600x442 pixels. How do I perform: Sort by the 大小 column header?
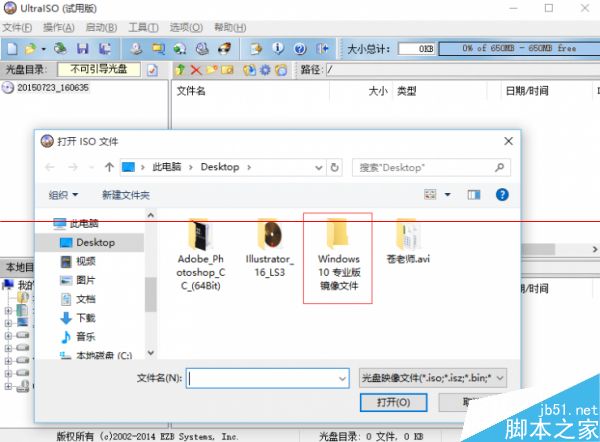coord(378,91)
